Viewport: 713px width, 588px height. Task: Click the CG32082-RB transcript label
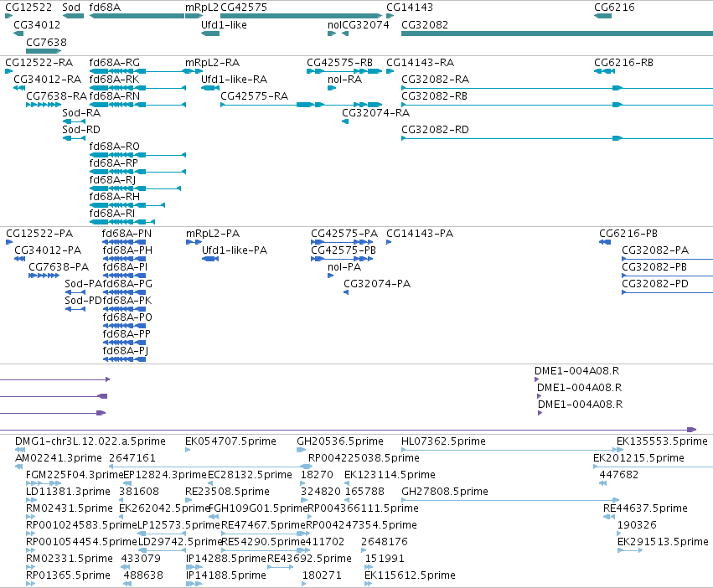tap(434, 96)
